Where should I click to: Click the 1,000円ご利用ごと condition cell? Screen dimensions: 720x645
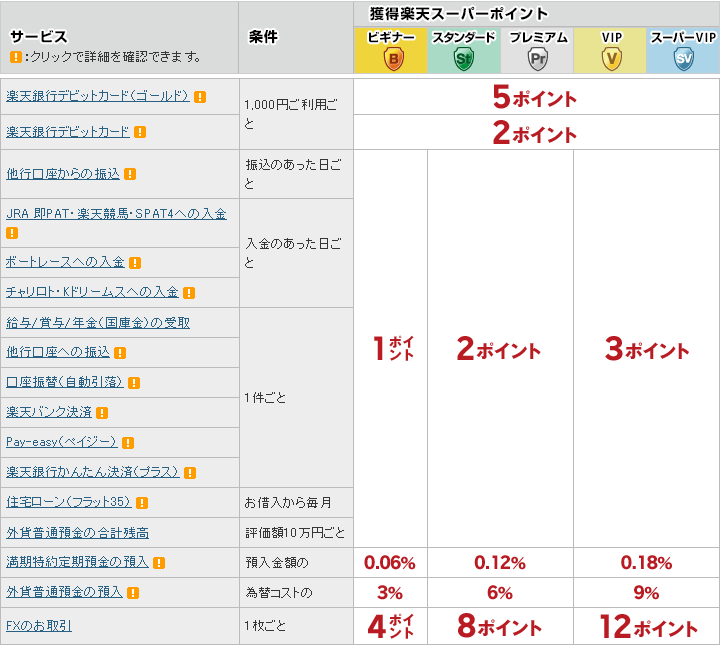296,114
